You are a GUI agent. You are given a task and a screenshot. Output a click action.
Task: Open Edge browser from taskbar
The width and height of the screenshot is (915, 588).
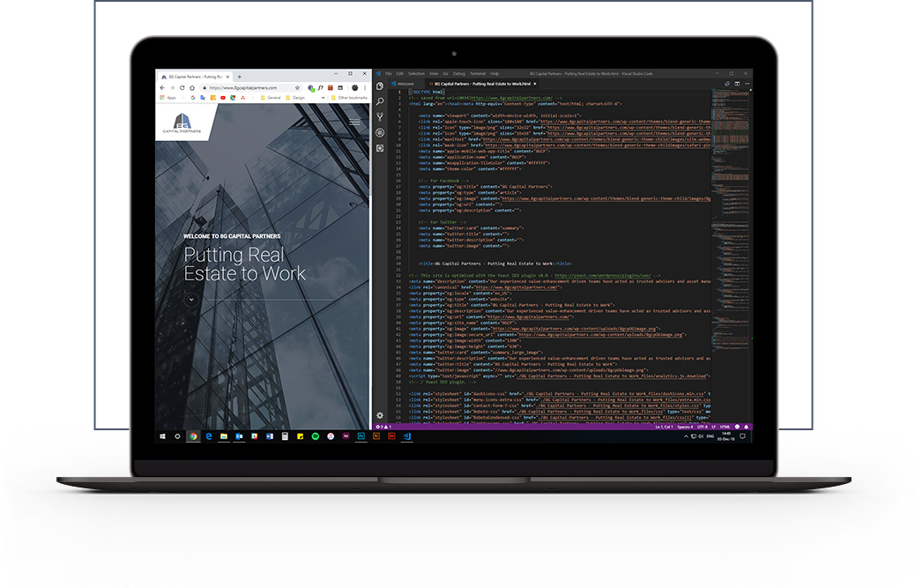209,436
